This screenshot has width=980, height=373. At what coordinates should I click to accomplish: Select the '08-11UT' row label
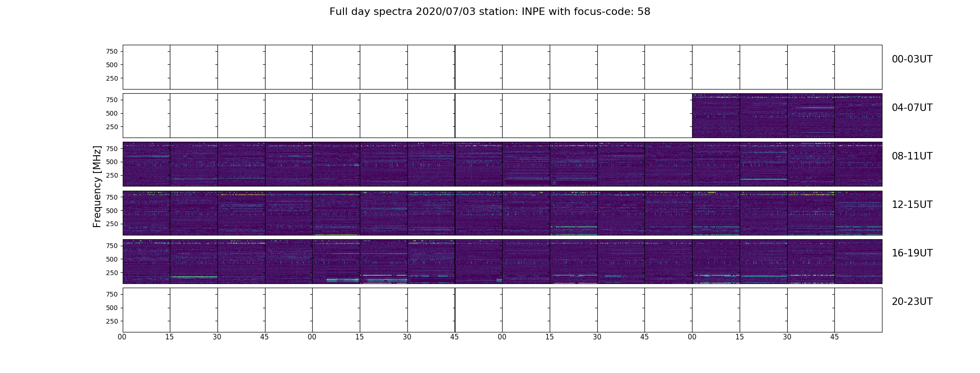(912, 156)
